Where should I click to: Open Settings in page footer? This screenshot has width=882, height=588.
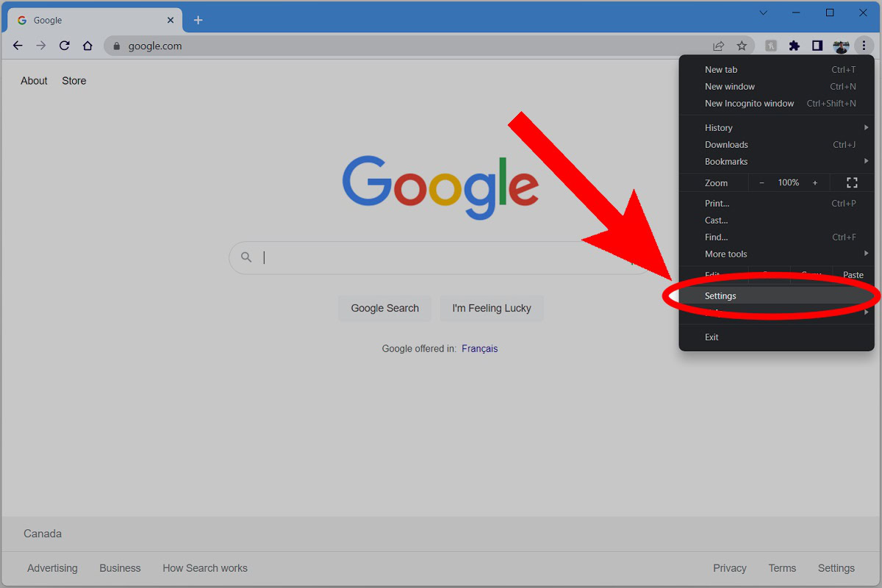click(x=836, y=568)
